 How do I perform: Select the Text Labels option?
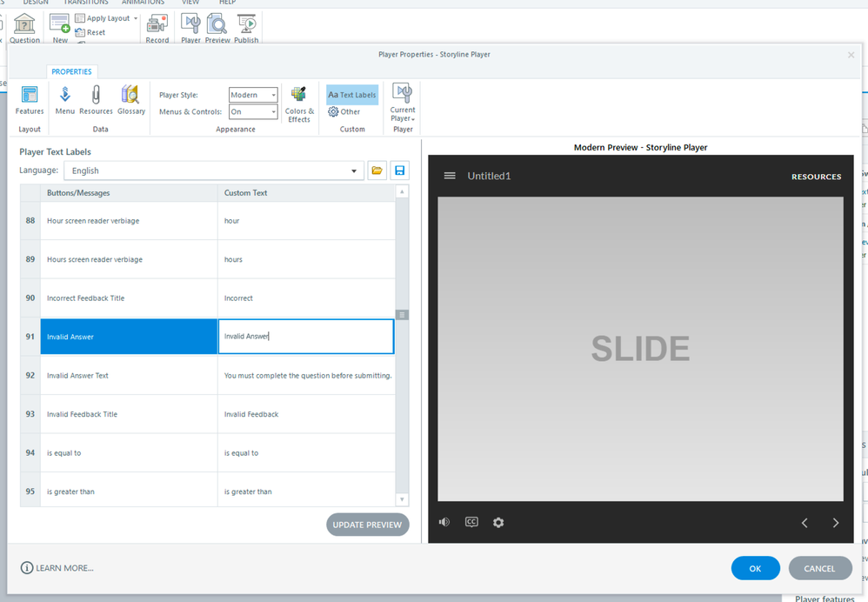pyautogui.click(x=352, y=95)
